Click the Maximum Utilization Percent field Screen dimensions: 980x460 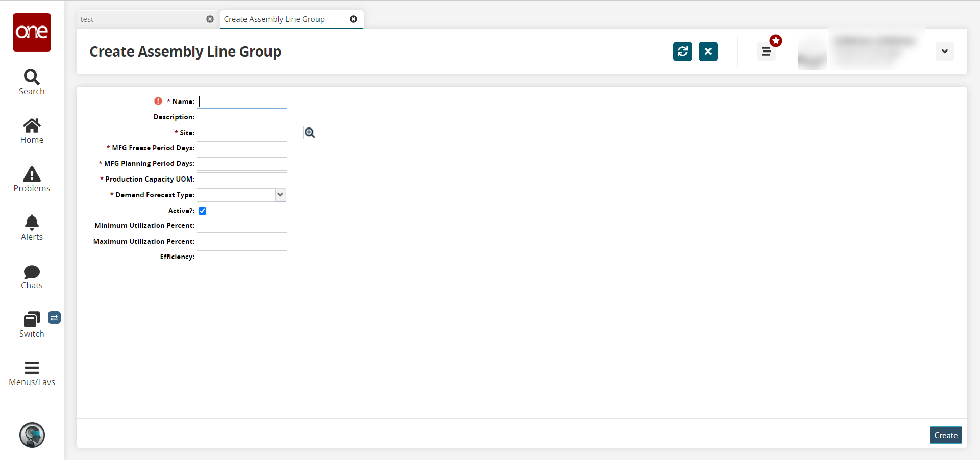click(242, 241)
